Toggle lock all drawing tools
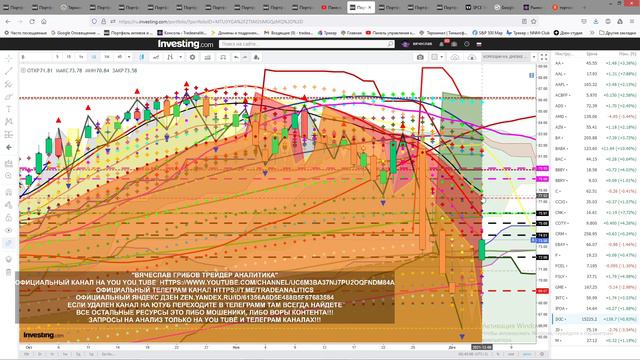The image size is (640, 360). 9,218
